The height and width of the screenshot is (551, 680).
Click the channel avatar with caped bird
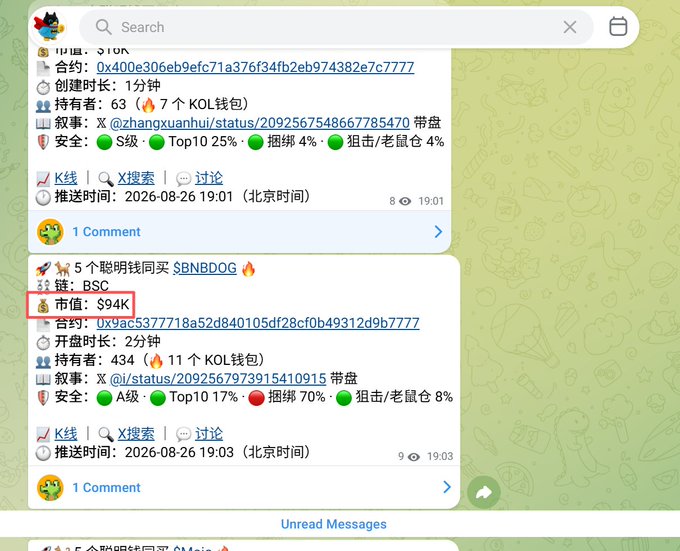tap(49, 27)
